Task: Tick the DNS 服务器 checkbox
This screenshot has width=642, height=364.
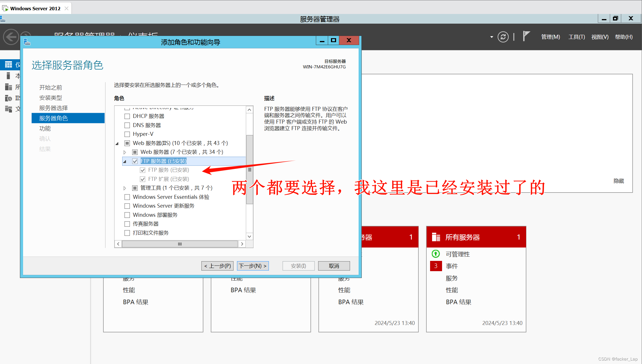Action: click(x=127, y=125)
